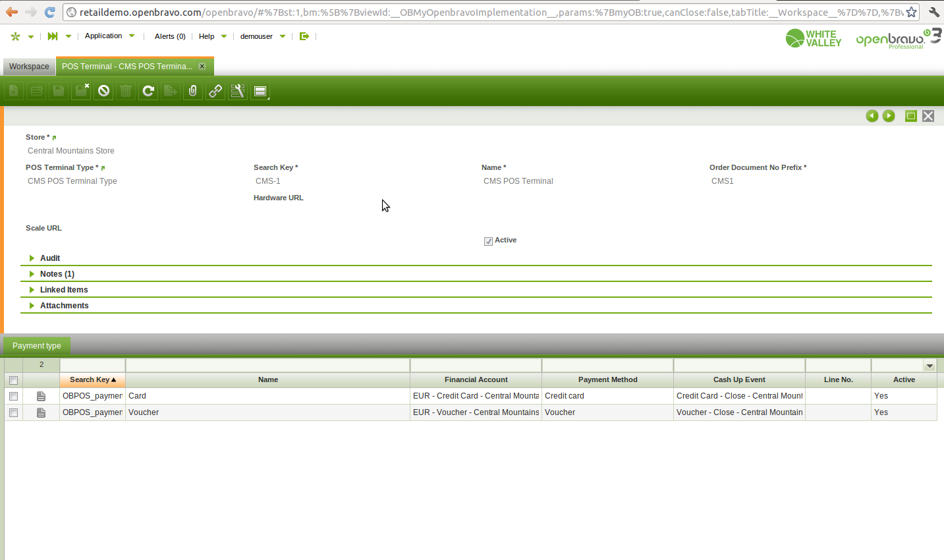The image size is (944, 560).
Task: Select the Payment type tab
Action: pyautogui.click(x=37, y=346)
